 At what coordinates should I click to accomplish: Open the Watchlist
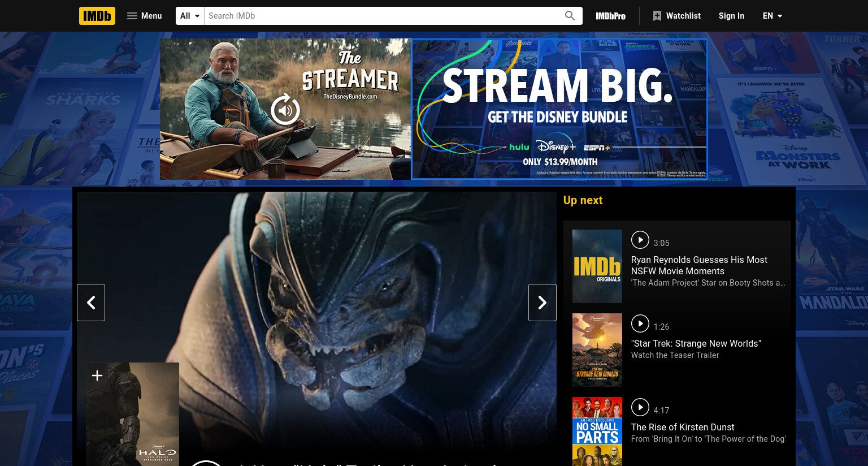[x=676, y=16]
